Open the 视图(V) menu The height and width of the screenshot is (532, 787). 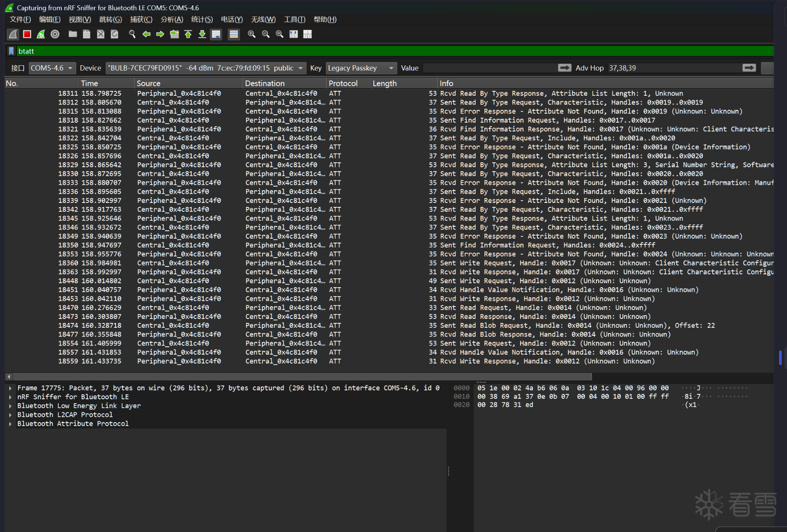[80, 19]
